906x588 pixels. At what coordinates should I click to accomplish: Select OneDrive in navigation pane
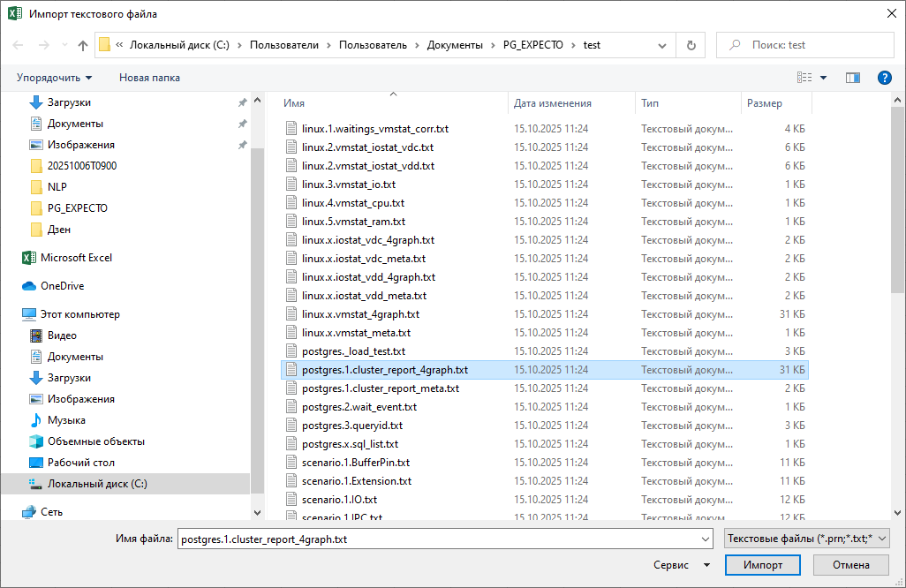click(62, 286)
